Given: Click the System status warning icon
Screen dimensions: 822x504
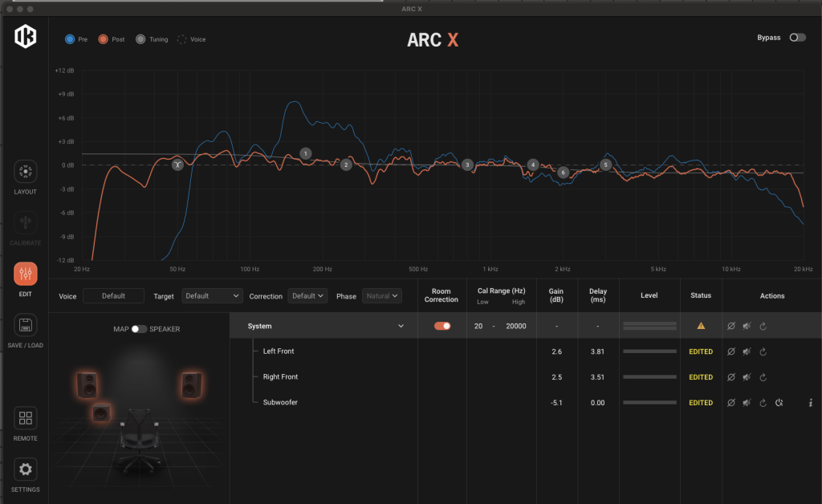Looking at the screenshot, I should [701, 326].
